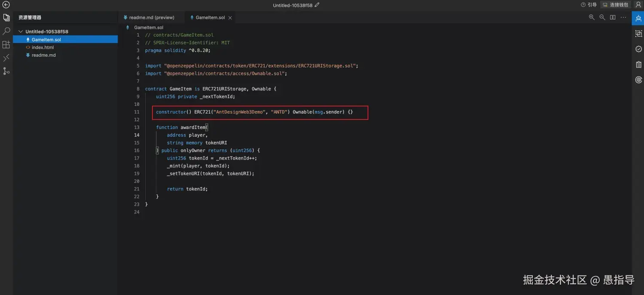Open the editor more actions ellipsis
The width and height of the screenshot is (644, 295).
point(623,17)
